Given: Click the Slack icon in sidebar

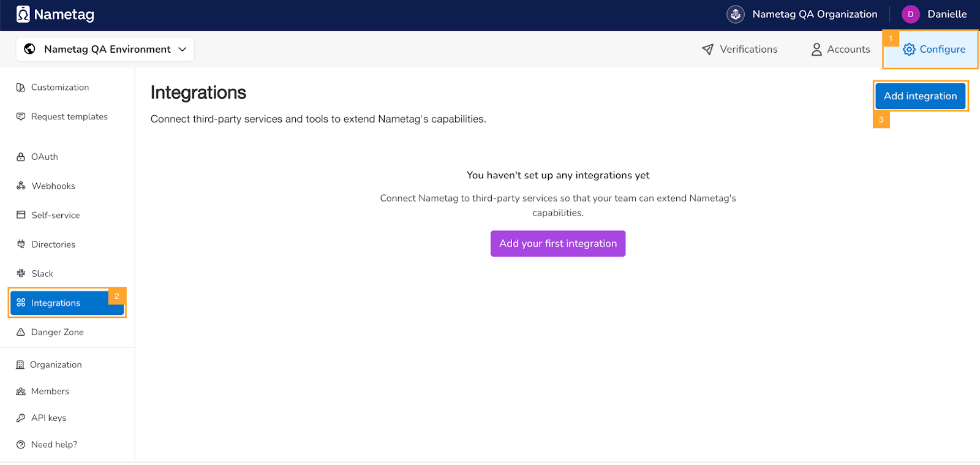Looking at the screenshot, I should [21, 273].
